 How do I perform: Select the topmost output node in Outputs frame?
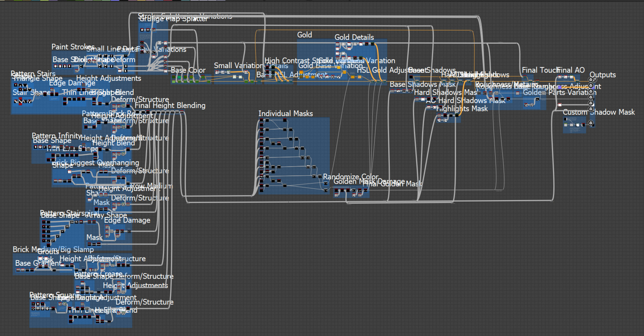tap(591, 80)
